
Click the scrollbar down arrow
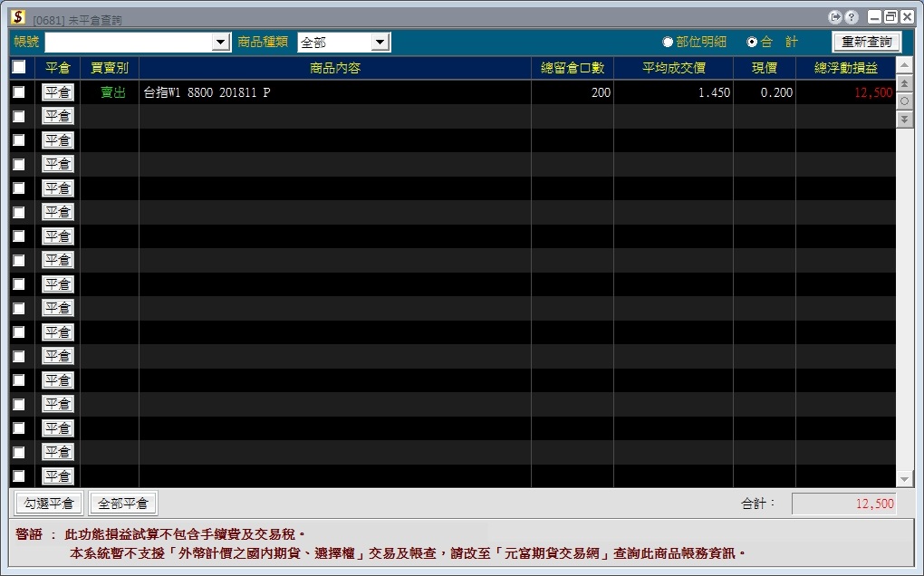point(905,479)
